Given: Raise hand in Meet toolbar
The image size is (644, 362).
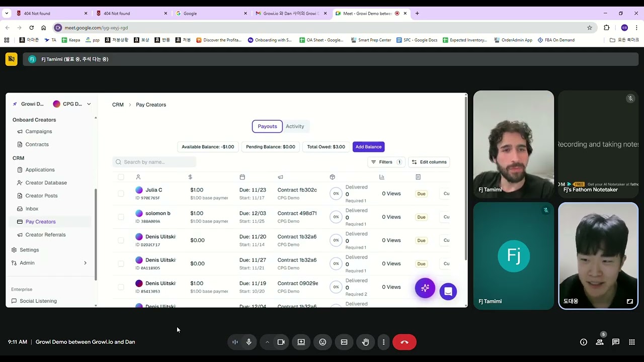Looking at the screenshot, I should pyautogui.click(x=366, y=342).
